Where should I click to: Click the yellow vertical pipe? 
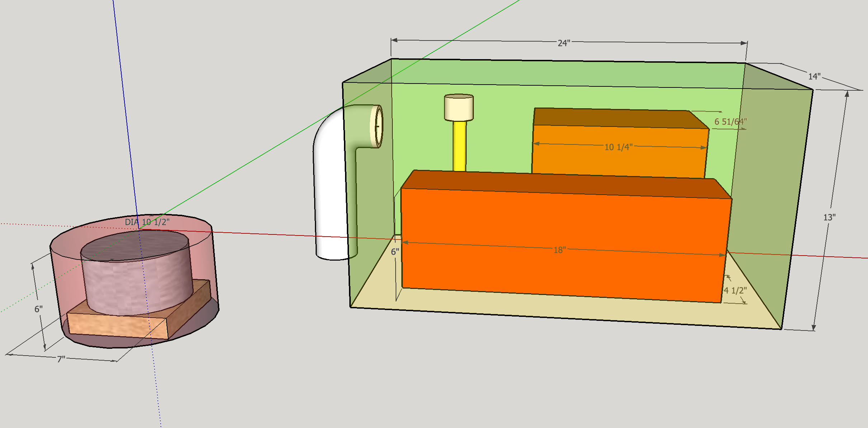pyautogui.click(x=459, y=146)
